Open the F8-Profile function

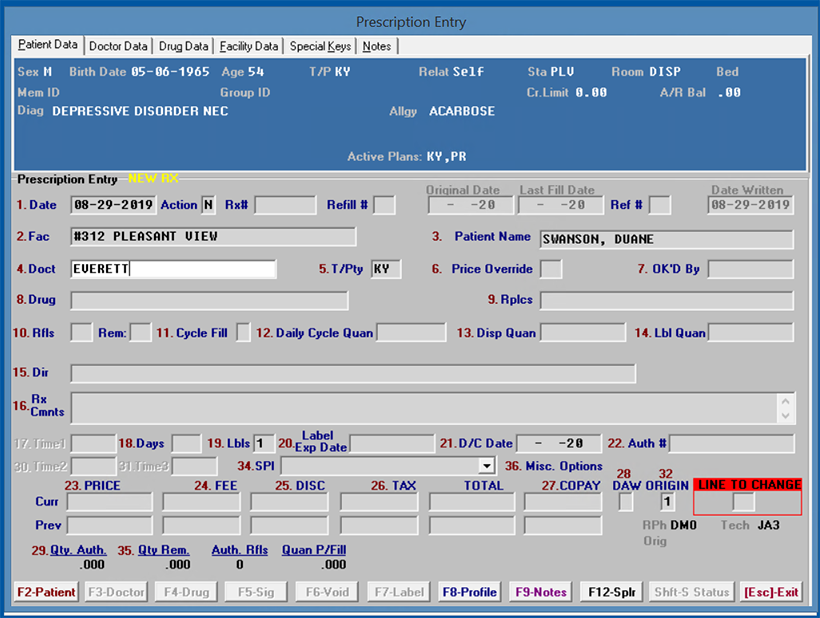tap(469, 592)
